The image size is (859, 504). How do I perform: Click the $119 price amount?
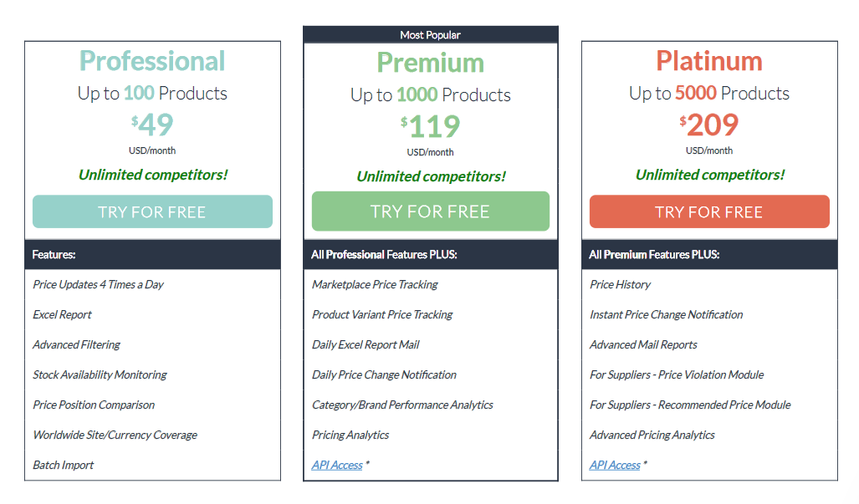(x=431, y=126)
